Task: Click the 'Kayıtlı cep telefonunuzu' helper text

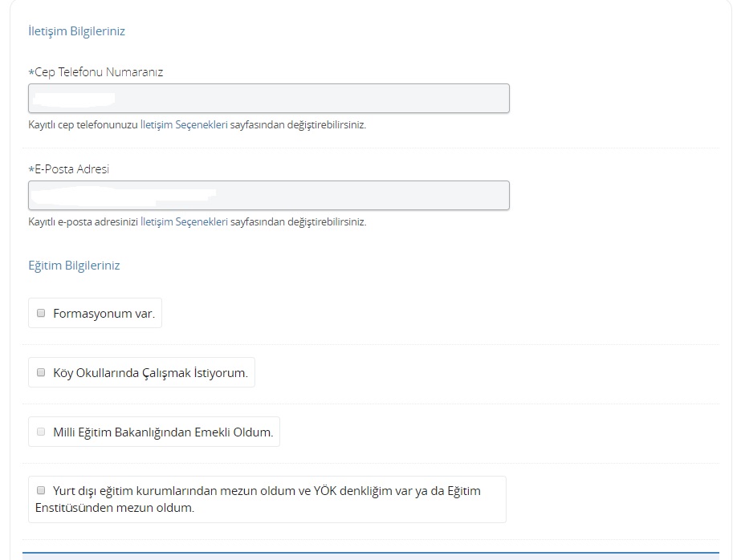Action: click(x=83, y=125)
